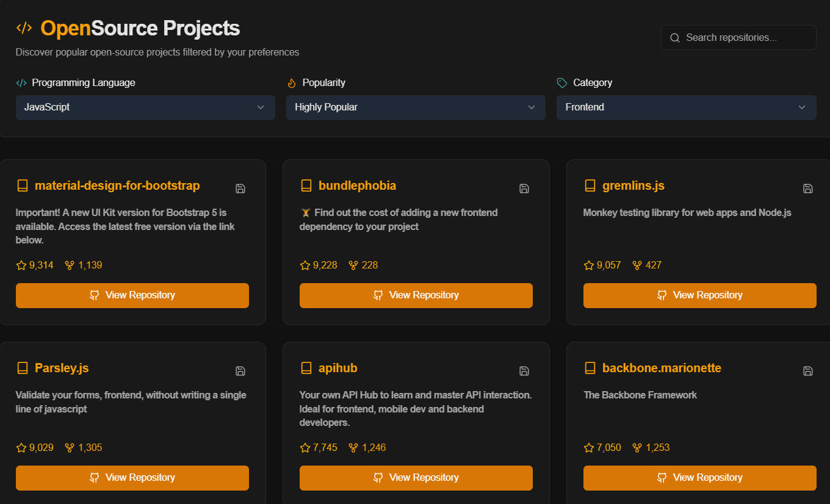830x504 pixels.
Task: Click the Programming Language code icon
Action: tap(21, 83)
